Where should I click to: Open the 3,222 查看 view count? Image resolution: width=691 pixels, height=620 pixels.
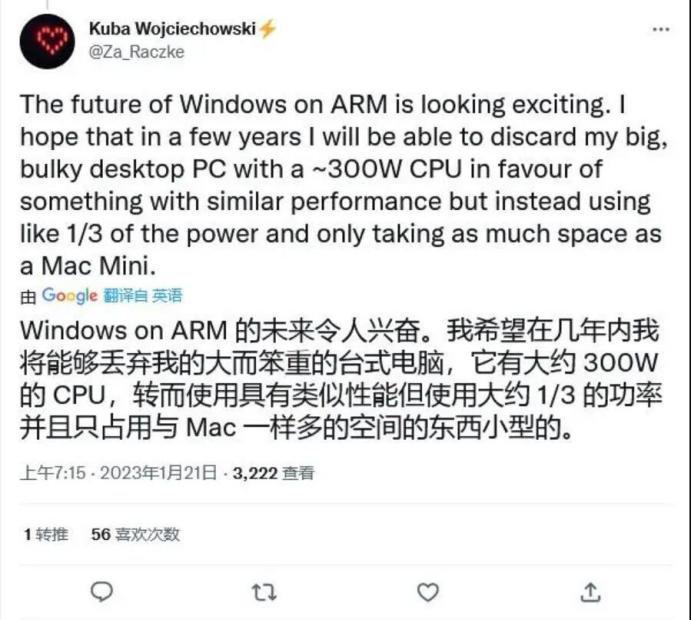click(x=274, y=473)
